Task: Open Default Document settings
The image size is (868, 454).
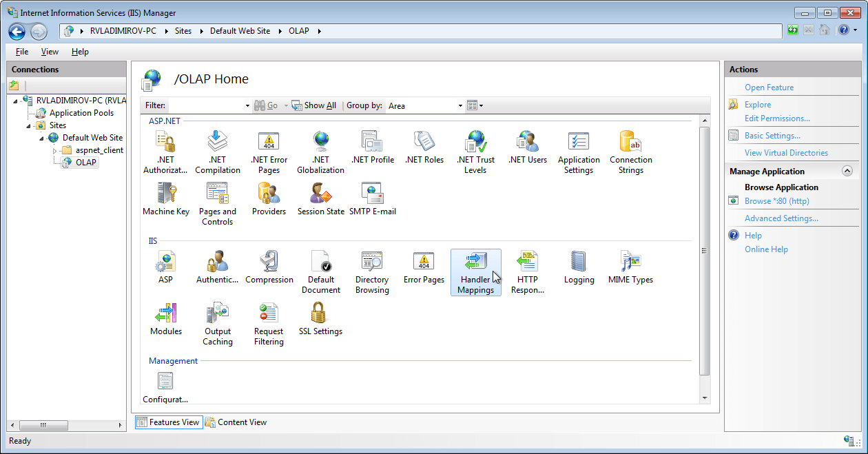Action: pyautogui.click(x=321, y=269)
